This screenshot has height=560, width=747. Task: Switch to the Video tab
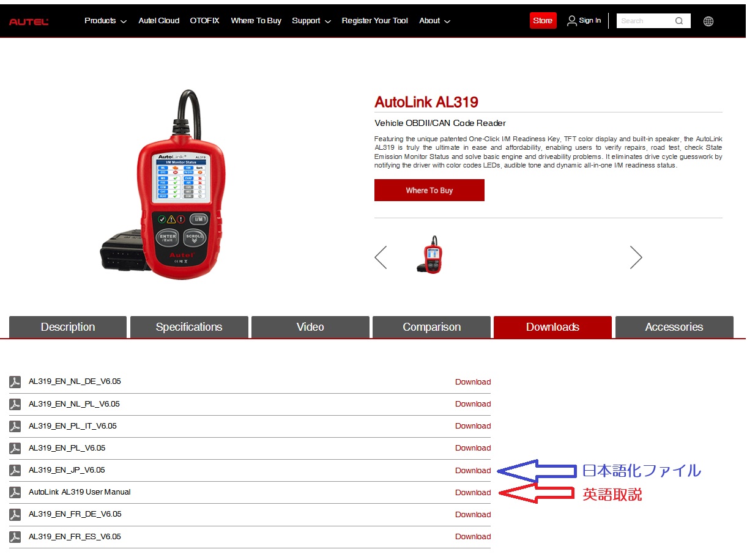pos(310,327)
